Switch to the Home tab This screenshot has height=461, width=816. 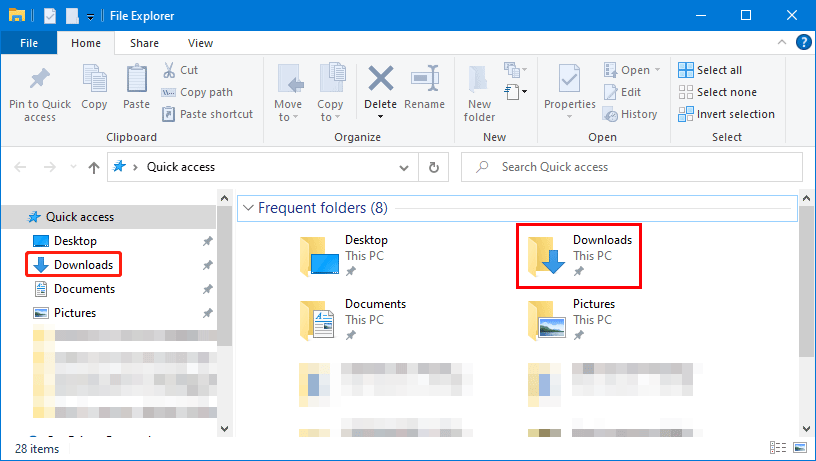click(86, 43)
